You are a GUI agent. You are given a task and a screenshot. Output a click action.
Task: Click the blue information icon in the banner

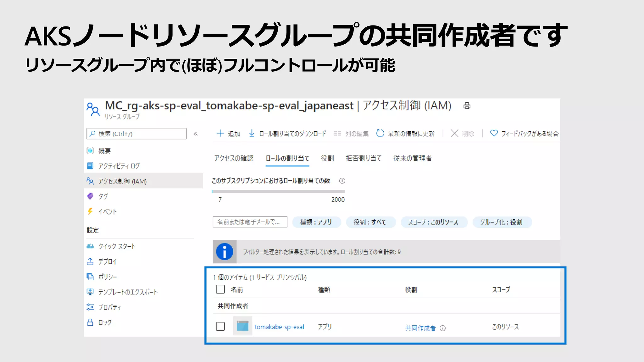[x=225, y=252]
